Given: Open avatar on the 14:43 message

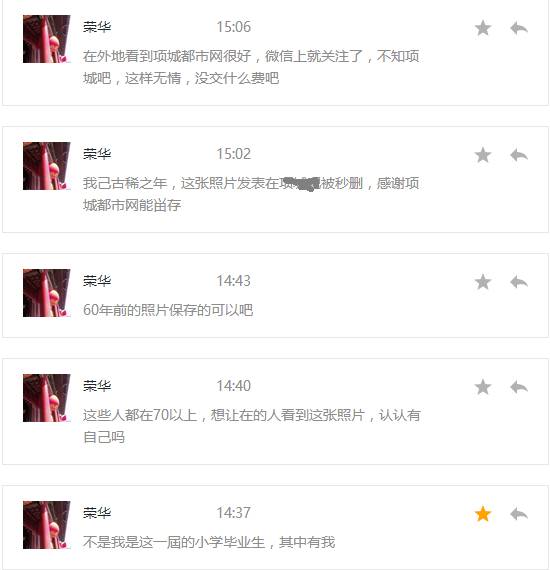Looking at the screenshot, I should click(x=47, y=293).
